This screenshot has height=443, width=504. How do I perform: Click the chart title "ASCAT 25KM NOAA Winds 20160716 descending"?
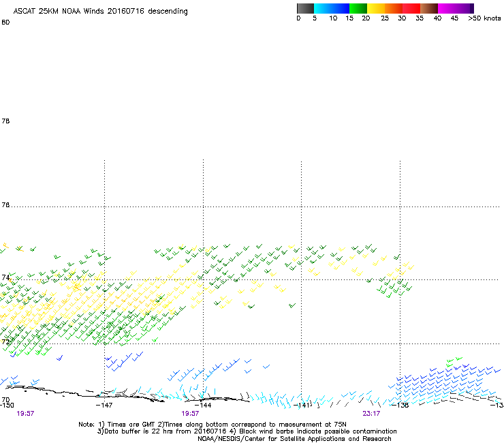(100, 12)
